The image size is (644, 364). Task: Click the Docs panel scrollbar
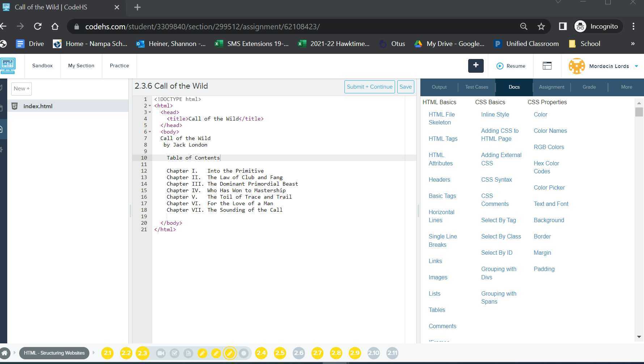click(x=639, y=112)
